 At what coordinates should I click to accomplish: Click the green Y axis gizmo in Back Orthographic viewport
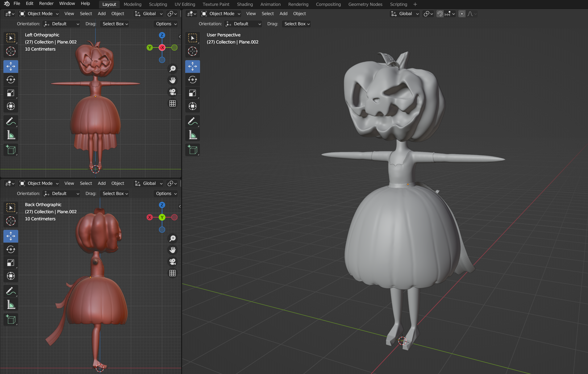[162, 217]
